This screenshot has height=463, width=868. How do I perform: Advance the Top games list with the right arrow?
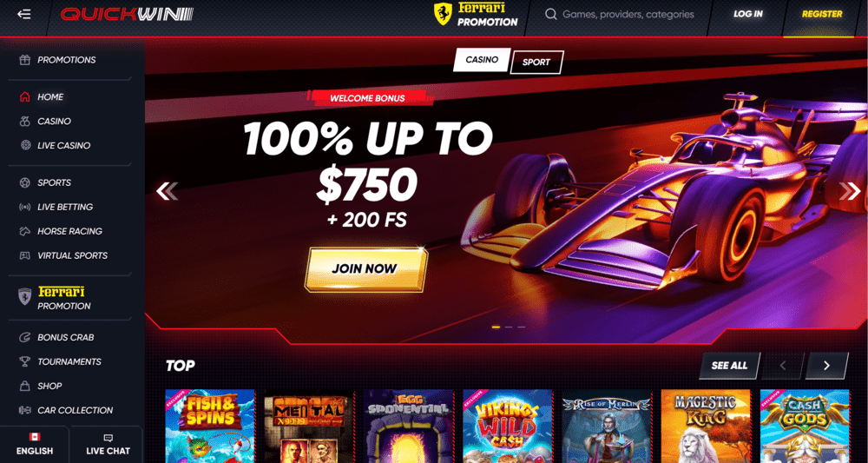(826, 366)
